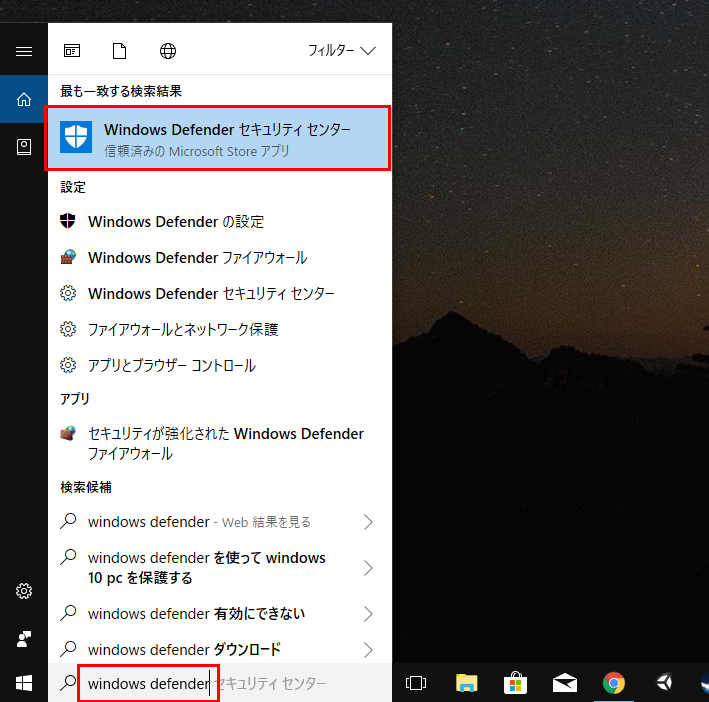Image resolution: width=709 pixels, height=702 pixels.
Task: Open Task View from the taskbar
Action: (x=416, y=683)
